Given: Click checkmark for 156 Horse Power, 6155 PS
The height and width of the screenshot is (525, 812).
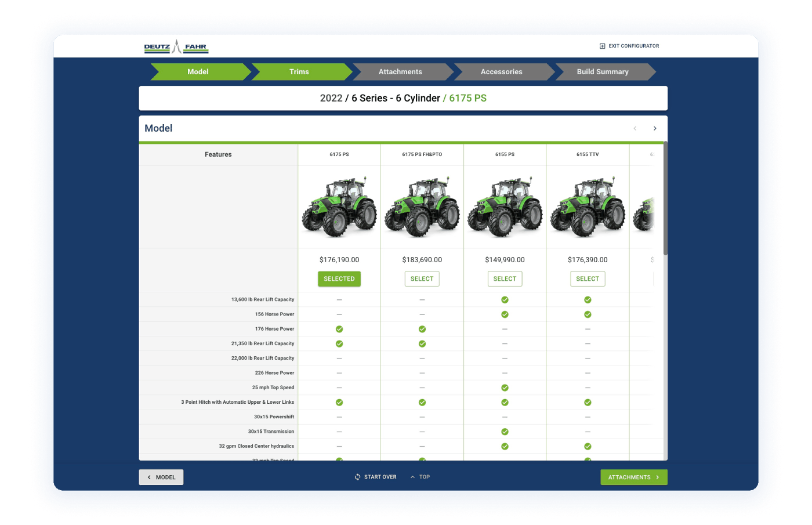Looking at the screenshot, I should [505, 314].
